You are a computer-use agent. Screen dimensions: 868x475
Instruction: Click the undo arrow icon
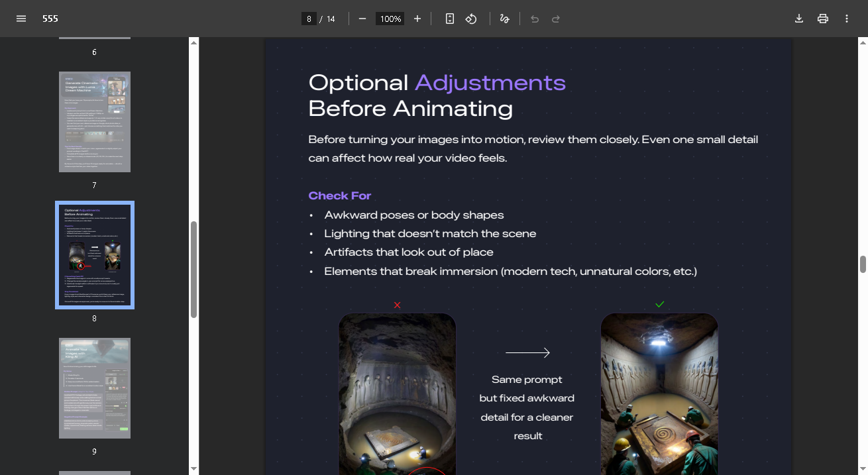(x=535, y=19)
